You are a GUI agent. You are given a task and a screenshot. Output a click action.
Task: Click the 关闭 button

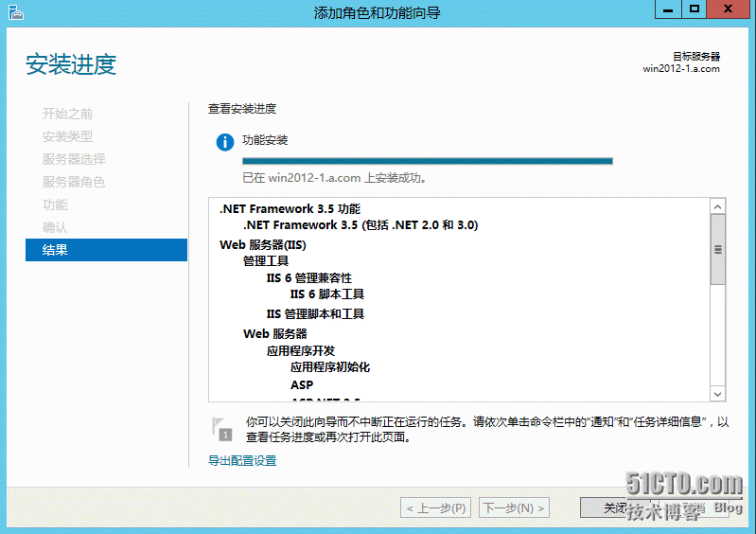pos(615,507)
